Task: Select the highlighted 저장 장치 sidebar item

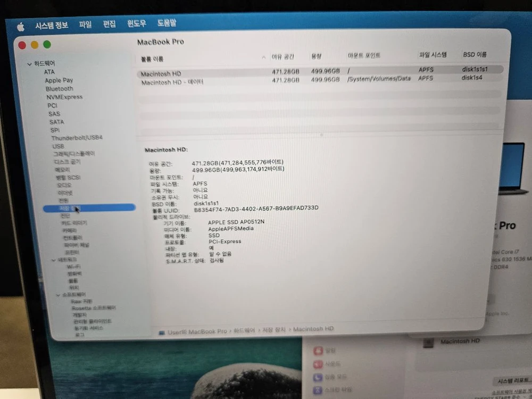Action: (x=89, y=208)
